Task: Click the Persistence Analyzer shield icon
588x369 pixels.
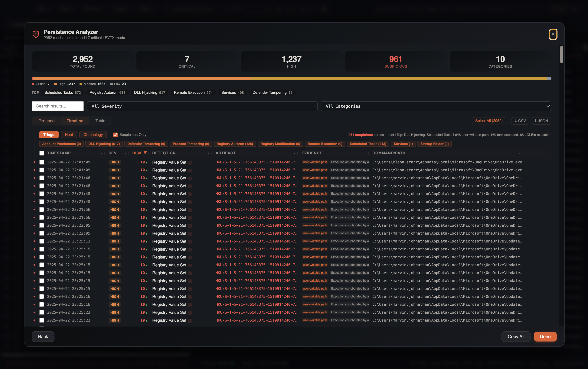Action: click(x=36, y=34)
